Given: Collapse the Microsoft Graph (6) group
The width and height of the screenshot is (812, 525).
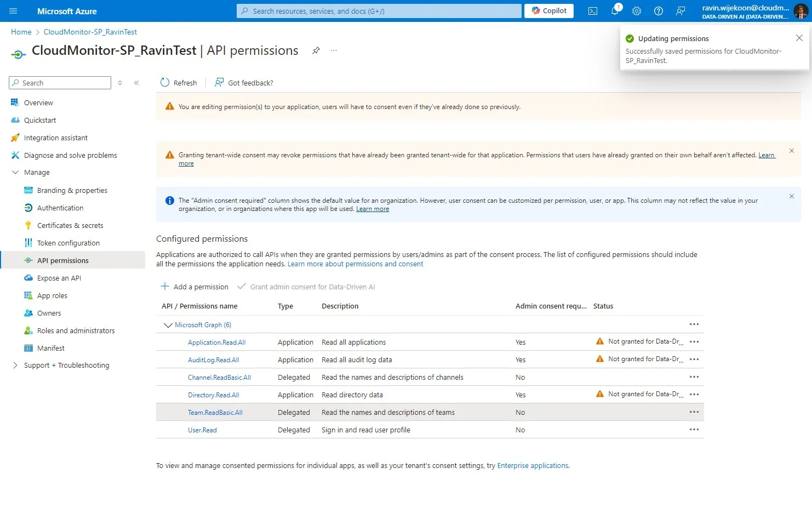Looking at the screenshot, I should (168, 325).
